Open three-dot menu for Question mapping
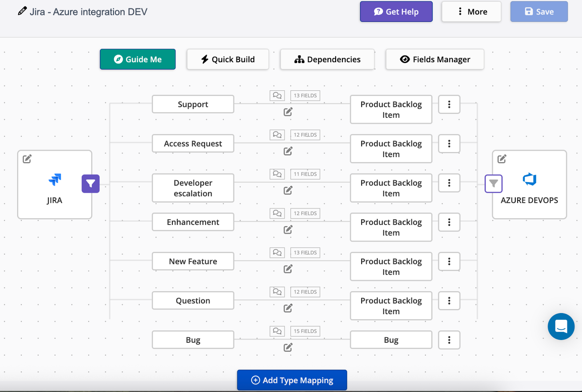Image resolution: width=582 pixels, height=392 pixels. (449, 301)
